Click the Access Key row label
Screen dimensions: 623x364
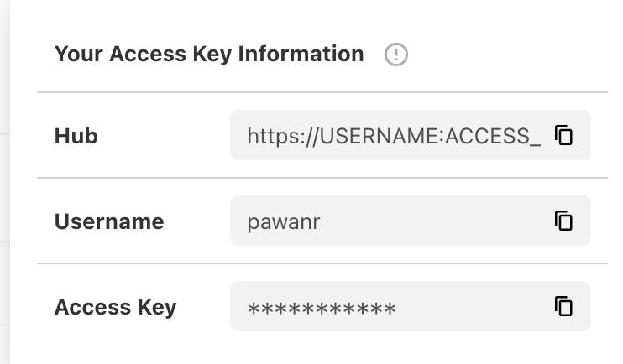click(x=115, y=307)
